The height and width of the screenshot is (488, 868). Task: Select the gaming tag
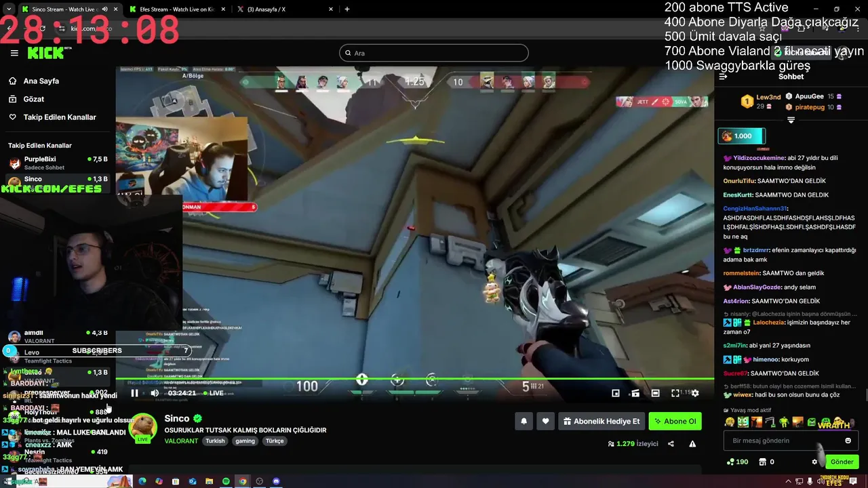click(x=245, y=441)
